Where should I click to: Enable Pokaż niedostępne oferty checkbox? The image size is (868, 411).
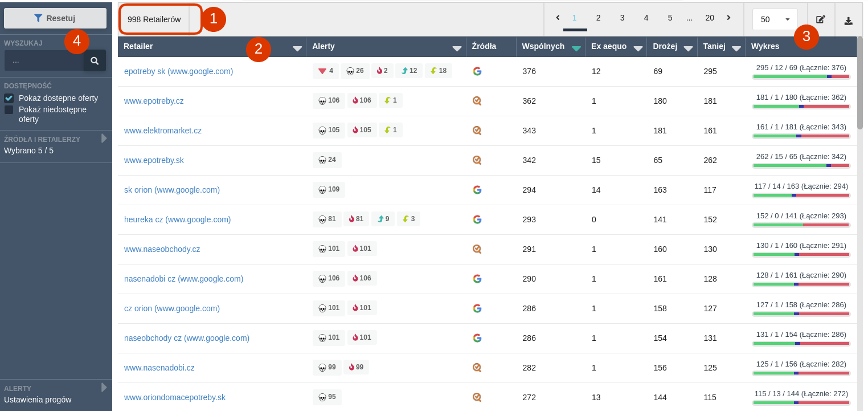tap(9, 109)
